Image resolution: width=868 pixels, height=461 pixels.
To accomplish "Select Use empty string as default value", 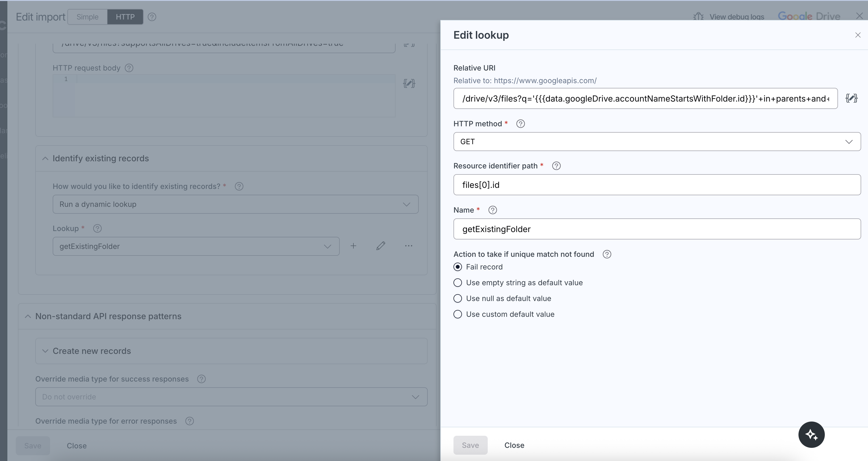I will (458, 283).
